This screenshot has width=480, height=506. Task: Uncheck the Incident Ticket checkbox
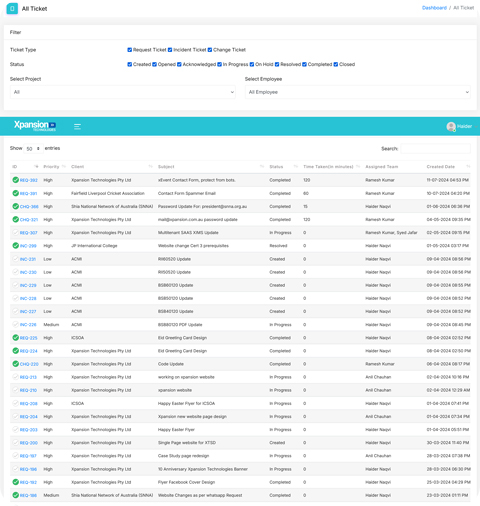(x=170, y=50)
